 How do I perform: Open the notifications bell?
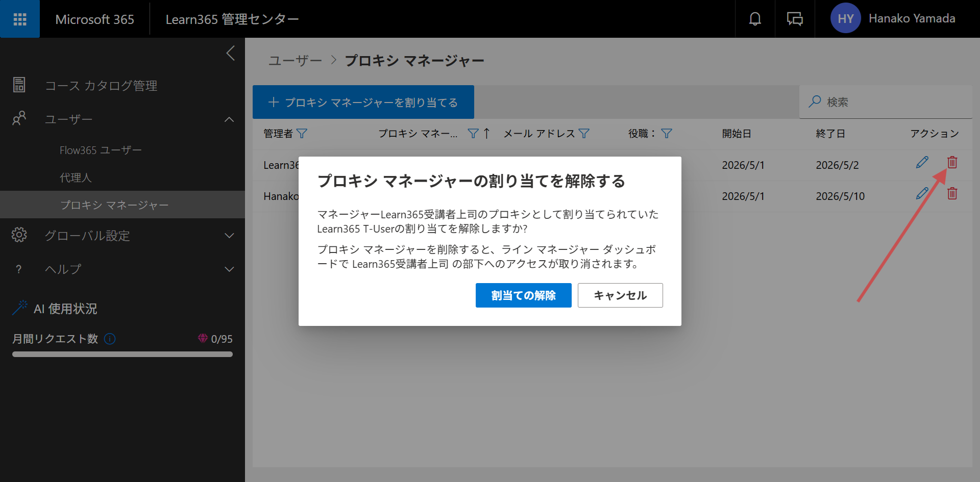point(755,19)
